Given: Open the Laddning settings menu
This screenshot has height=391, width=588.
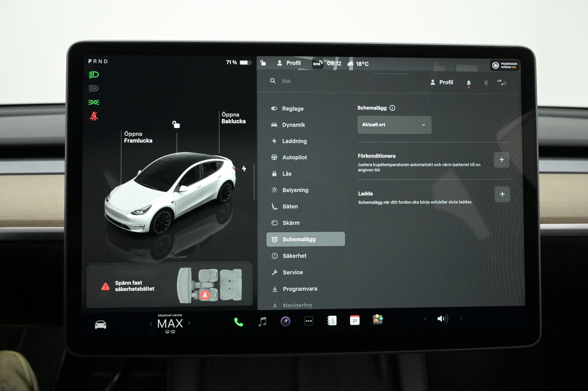Looking at the screenshot, I should 294,141.
